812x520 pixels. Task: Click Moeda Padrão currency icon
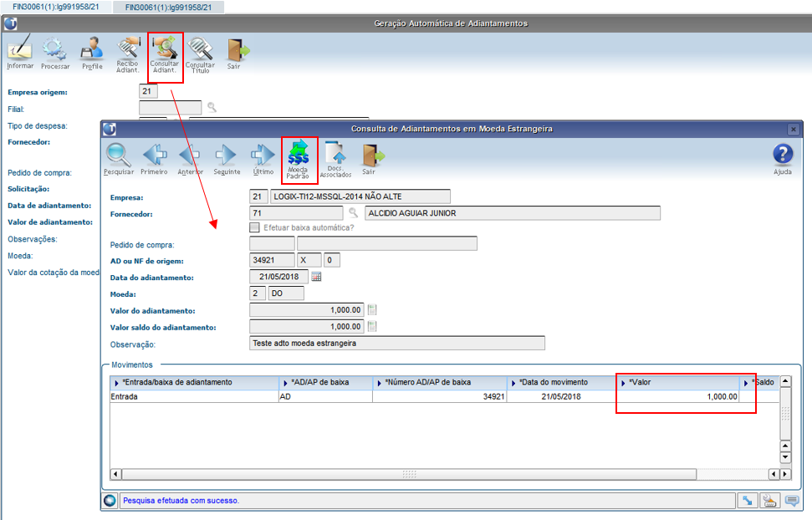click(299, 160)
